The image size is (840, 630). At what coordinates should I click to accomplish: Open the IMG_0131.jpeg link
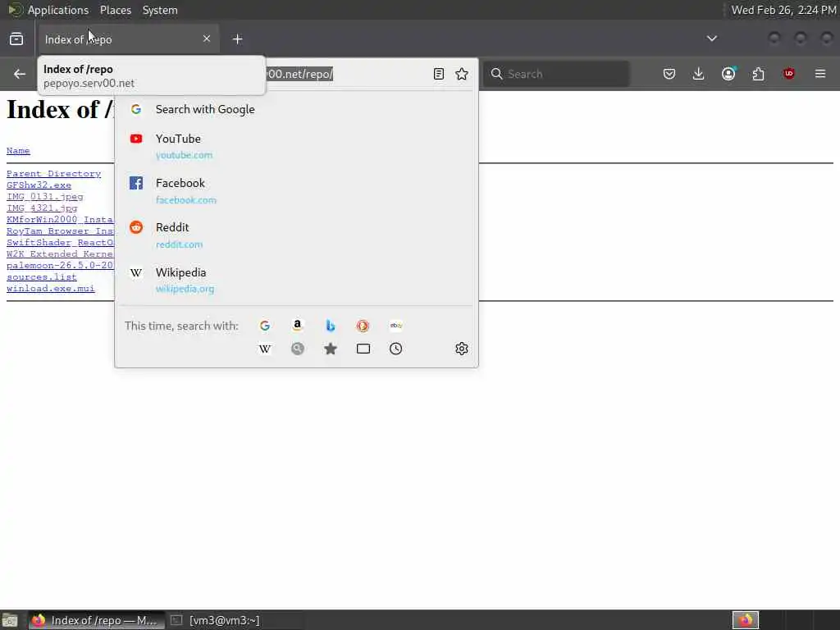click(45, 197)
